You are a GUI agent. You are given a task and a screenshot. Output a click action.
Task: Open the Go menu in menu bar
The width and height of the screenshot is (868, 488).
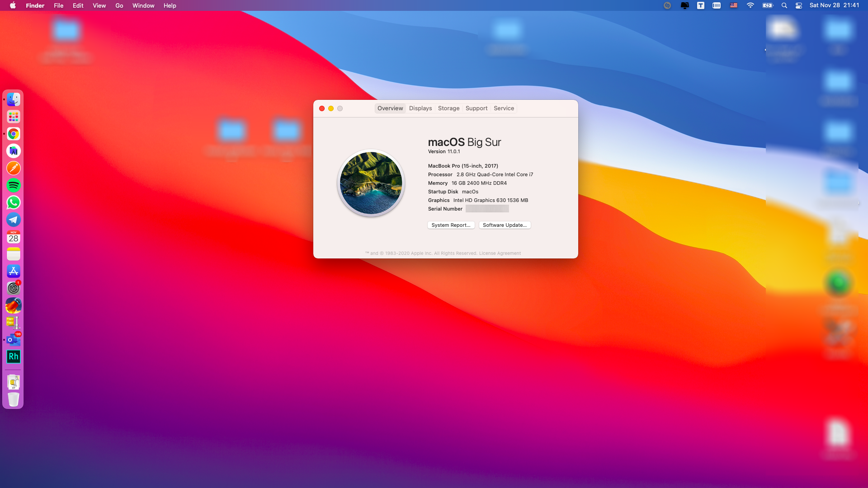[119, 5]
